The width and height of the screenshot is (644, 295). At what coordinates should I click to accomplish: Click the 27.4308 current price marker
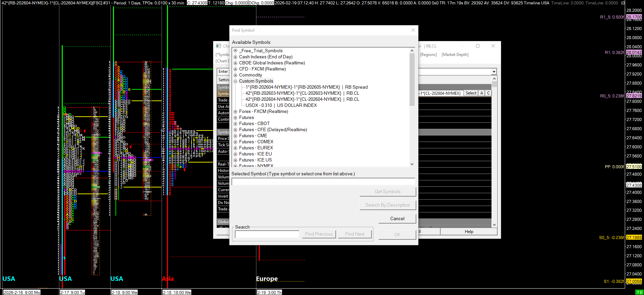[x=634, y=185]
